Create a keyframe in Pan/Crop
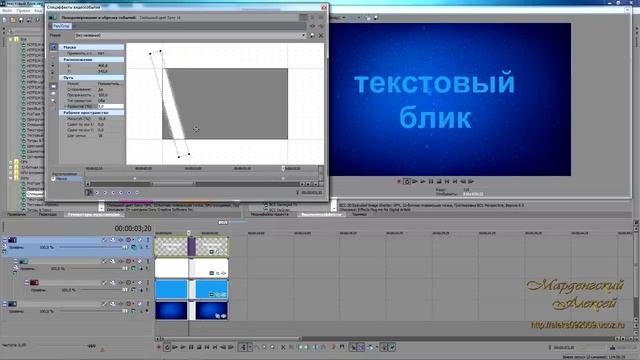 click(129, 192)
